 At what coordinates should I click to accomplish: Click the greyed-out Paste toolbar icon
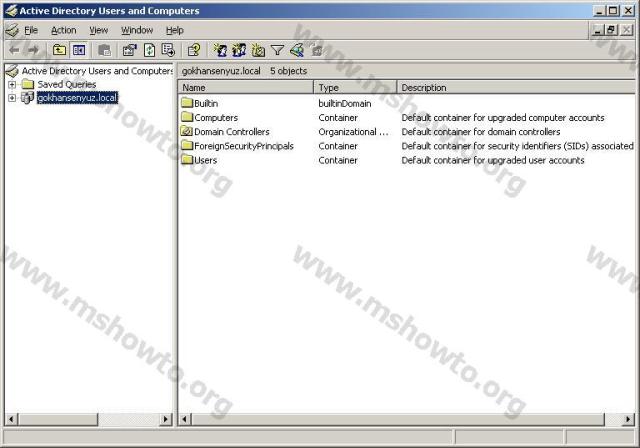[104, 50]
